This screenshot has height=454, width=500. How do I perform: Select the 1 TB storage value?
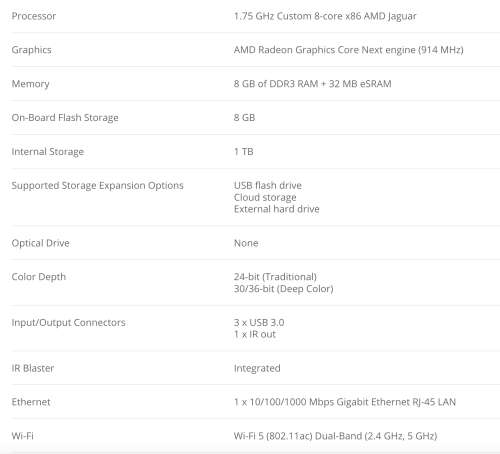coord(244,152)
